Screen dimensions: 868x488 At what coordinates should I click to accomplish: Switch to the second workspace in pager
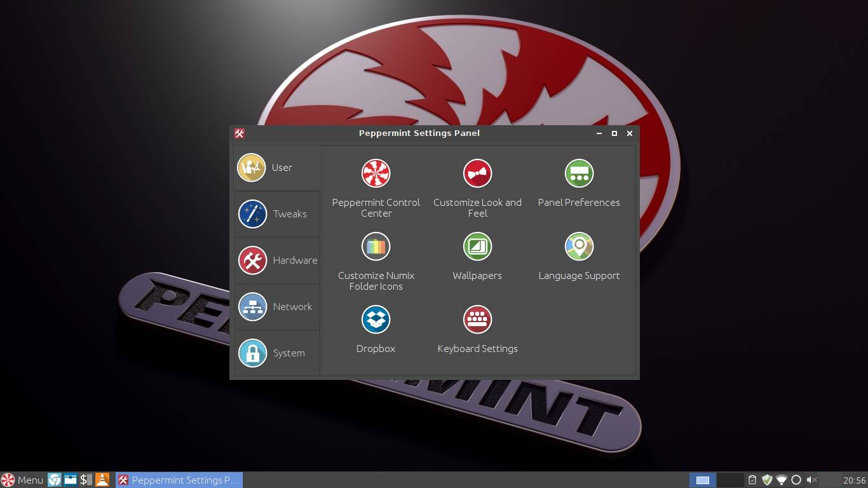click(x=730, y=480)
